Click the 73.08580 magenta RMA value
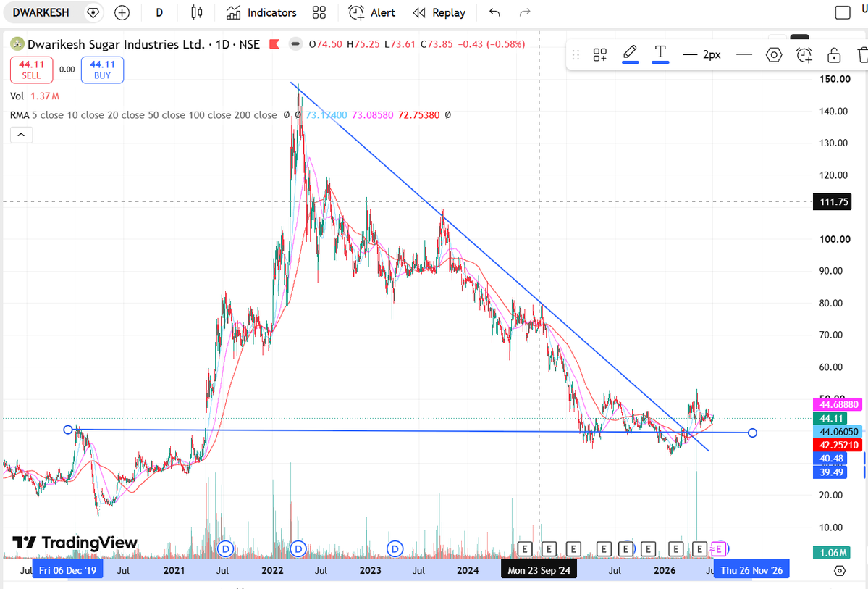Screen dimensions: 868x589 (x=373, y=115)
